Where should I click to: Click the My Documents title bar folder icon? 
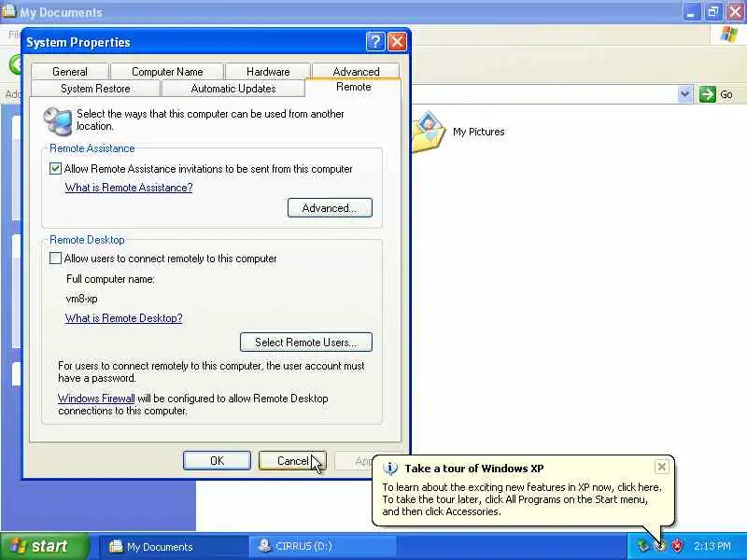(8, 11)
